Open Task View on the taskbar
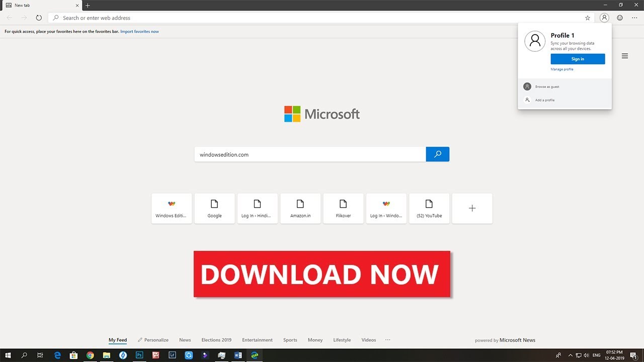Viewport: 644px width, 362px height. pos(40,355)
